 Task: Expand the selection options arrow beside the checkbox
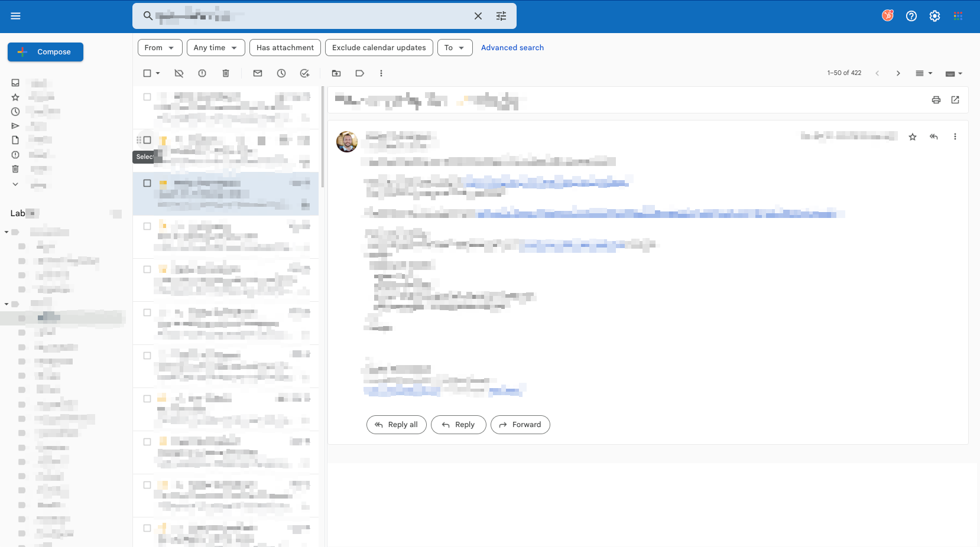[x=157, y=73]
